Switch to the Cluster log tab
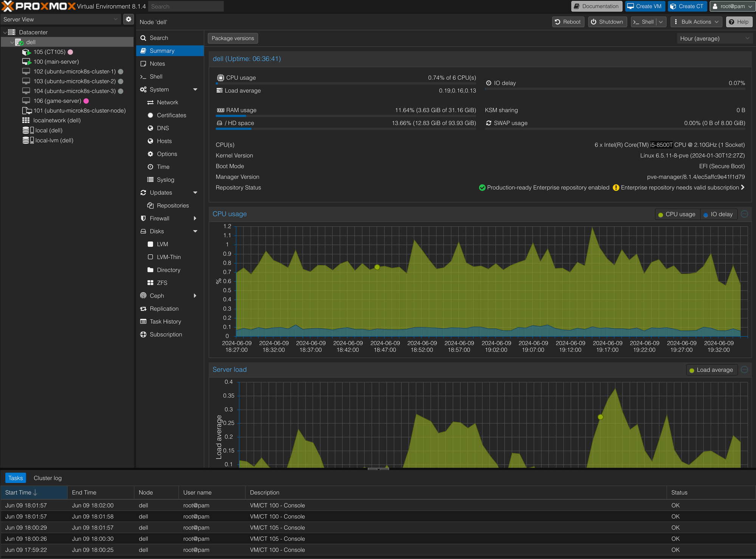Screen dimensions: 756x559 pos(48,478)
